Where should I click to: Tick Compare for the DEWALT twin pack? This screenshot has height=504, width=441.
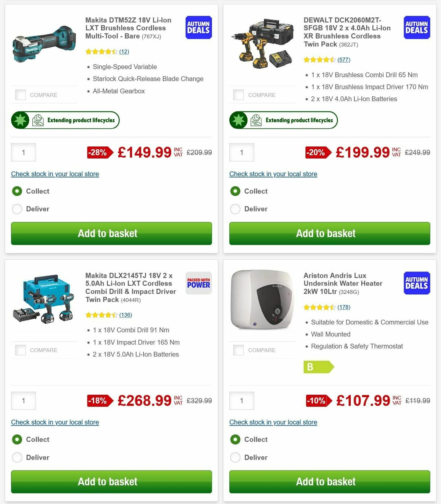[x=239, y=95]
